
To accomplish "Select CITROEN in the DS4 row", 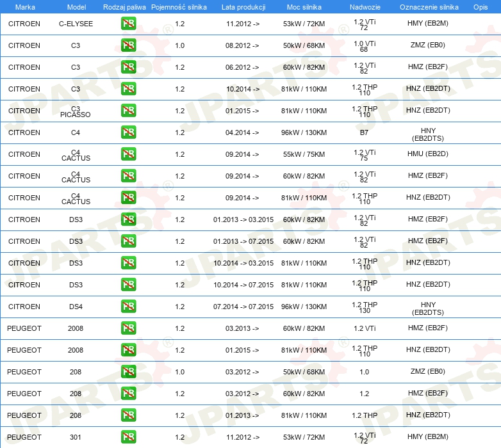I will point(24,307).
